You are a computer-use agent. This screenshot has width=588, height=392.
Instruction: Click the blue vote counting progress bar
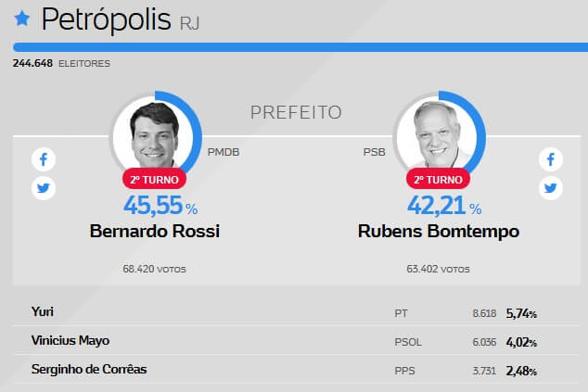coord(300,47)
